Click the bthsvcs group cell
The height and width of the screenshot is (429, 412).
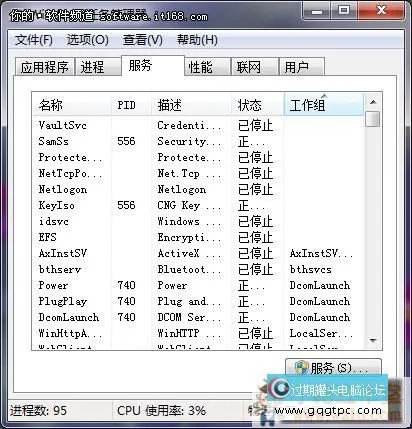point(311,269)
